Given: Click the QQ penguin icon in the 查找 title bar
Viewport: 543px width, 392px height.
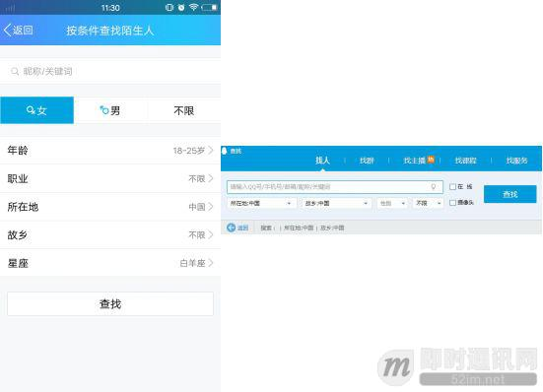Looking at the screenshot, I should click(225, 151).
